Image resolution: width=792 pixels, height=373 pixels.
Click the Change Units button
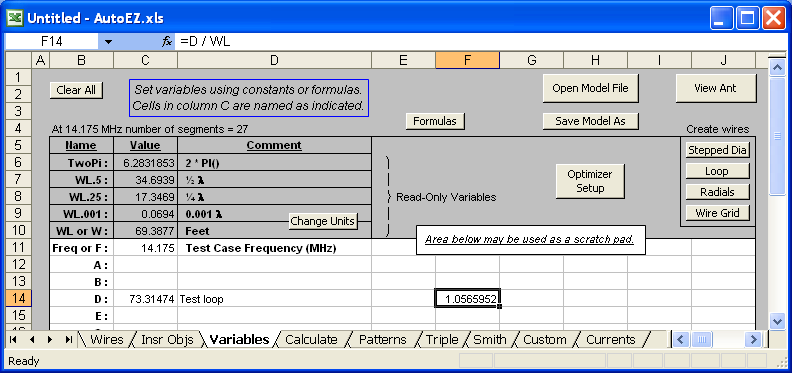pyautogui.click(x=323, y=221)
